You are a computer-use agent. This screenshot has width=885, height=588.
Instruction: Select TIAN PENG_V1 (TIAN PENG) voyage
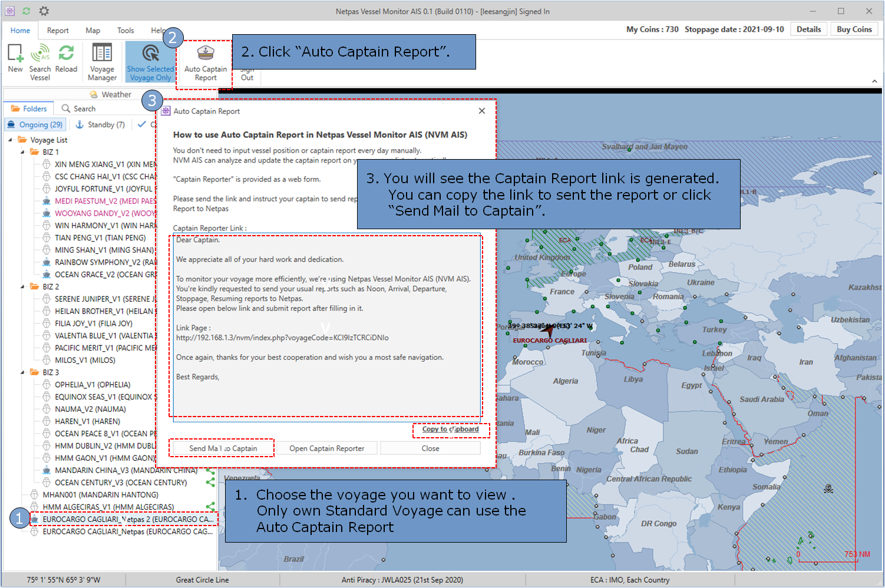coord(100,238)
